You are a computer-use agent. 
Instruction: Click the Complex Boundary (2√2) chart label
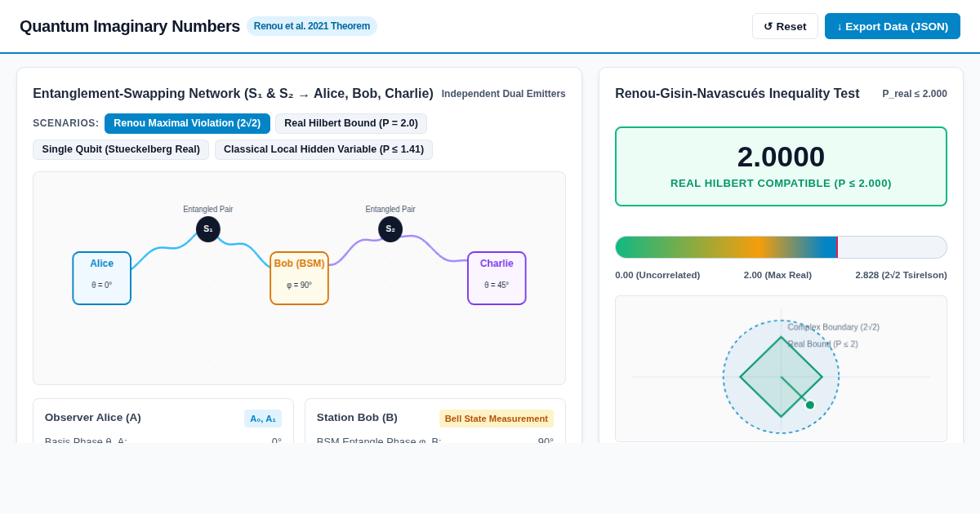(834, 327)
